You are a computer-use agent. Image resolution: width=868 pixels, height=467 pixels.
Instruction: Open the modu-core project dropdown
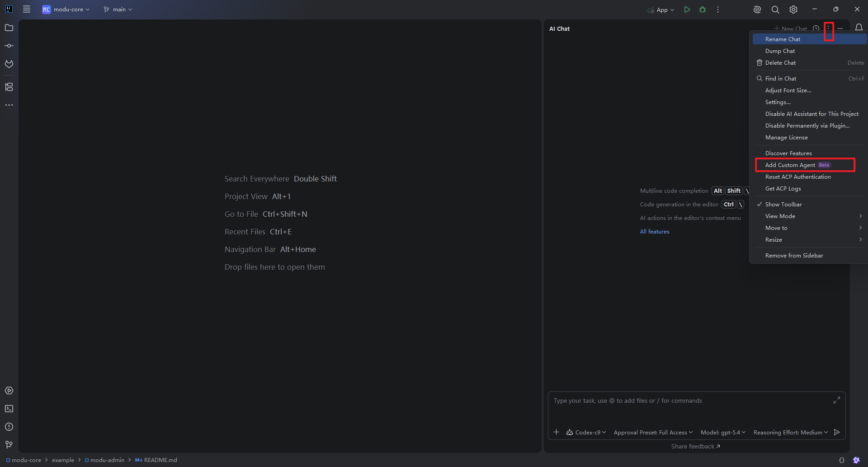66,10
